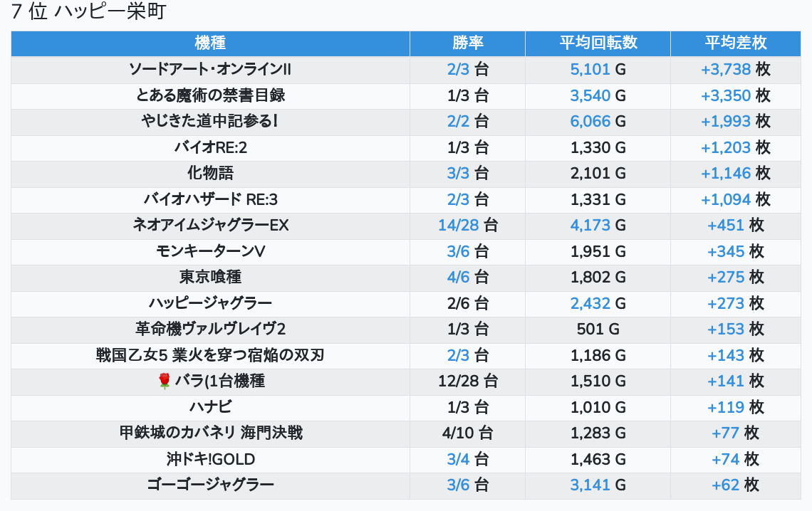Click average spins 2,101 G
The width and height of the screenshot is (812, 511).
[x=598, y=173]
